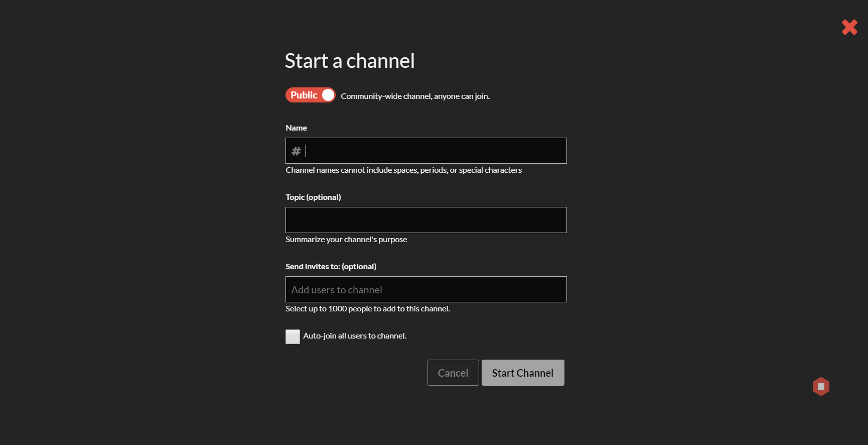Viewport: 868px width, 445px height.
Task: Click the Select up to 1000 people hint
Action: pyautogui.click(x=368, y=309)
